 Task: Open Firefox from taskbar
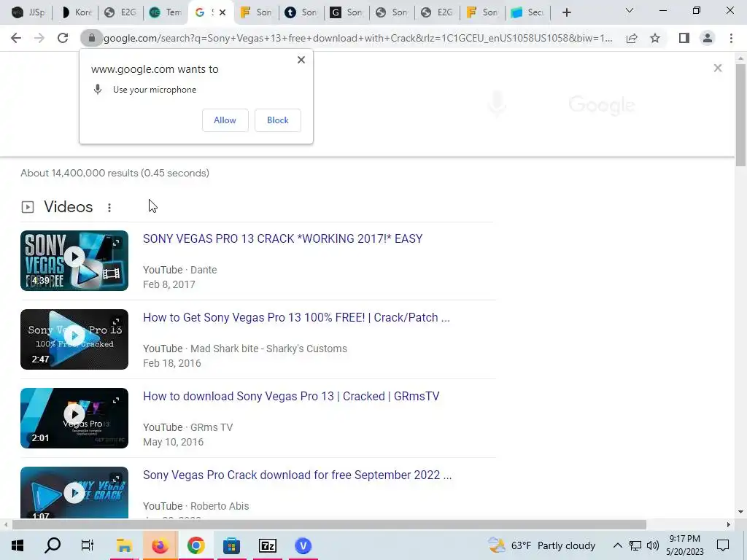point(160,545)
